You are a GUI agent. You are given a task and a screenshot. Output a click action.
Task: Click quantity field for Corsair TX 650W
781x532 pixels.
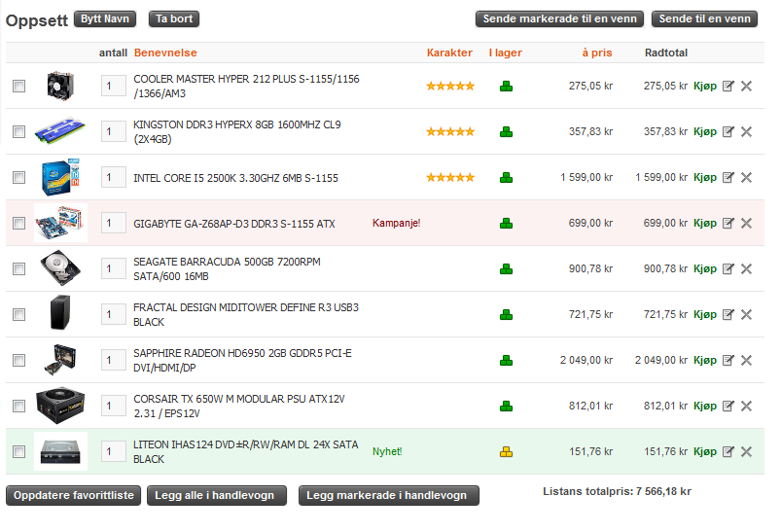tap(113, 406)
